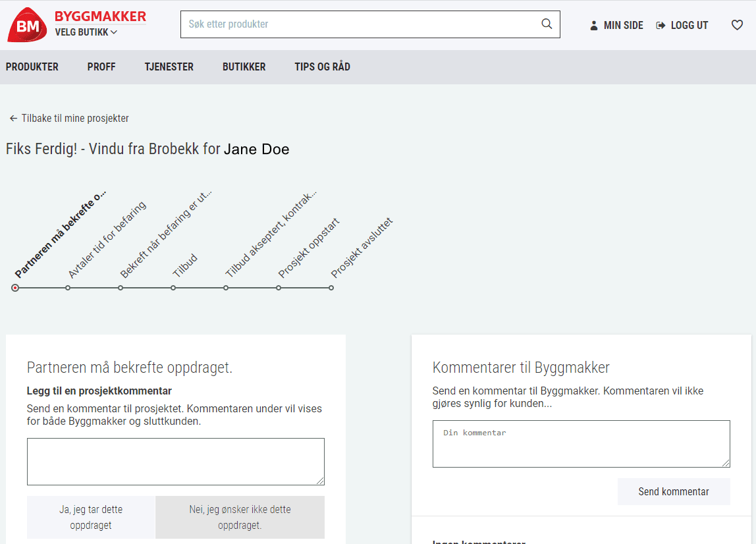Click Ja, jeg tar dette oppdraget
756x544 pixels.
click(x=91, y=517)
